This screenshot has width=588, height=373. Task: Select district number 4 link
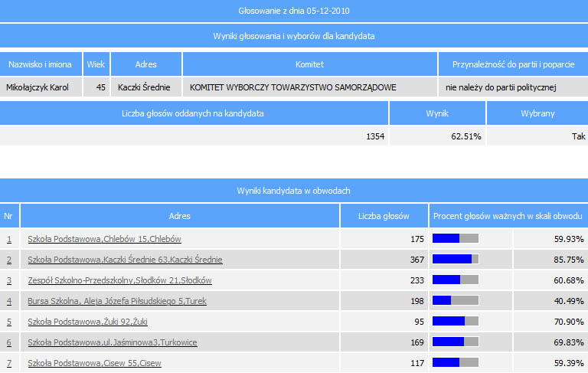click(9, 301)
